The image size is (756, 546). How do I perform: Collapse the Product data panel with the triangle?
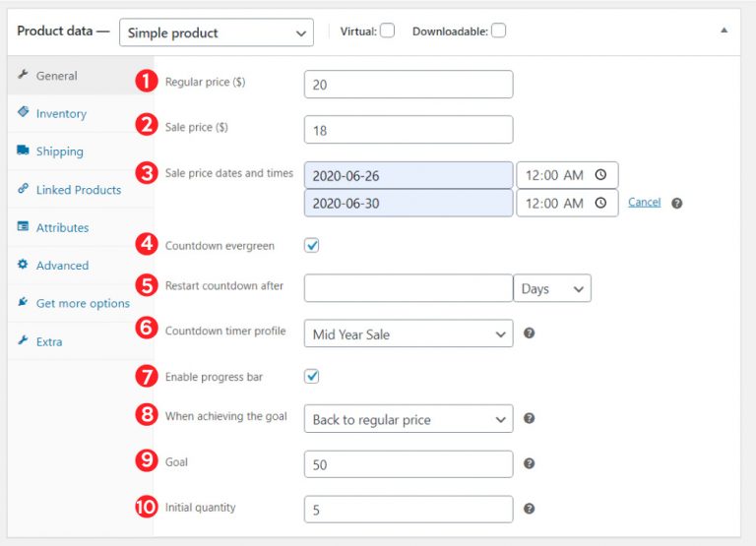tap(724, 30)
